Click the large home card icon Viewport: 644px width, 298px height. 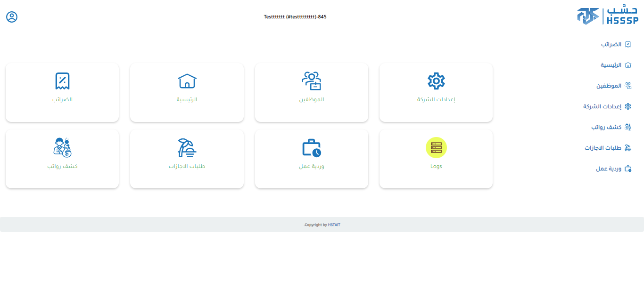(187, 81)
